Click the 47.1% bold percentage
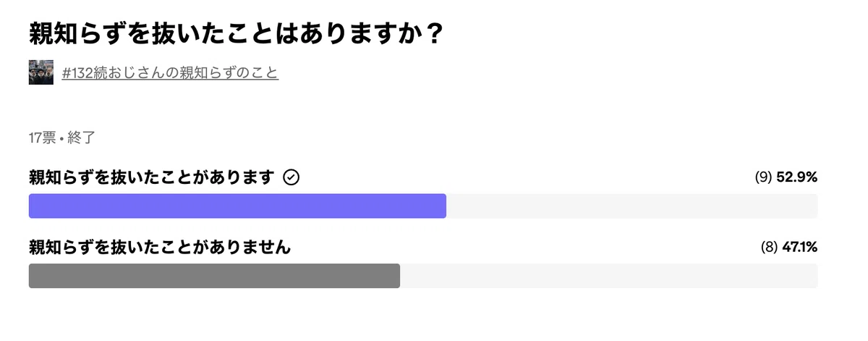868x341 pixels. tap(800, 248)
